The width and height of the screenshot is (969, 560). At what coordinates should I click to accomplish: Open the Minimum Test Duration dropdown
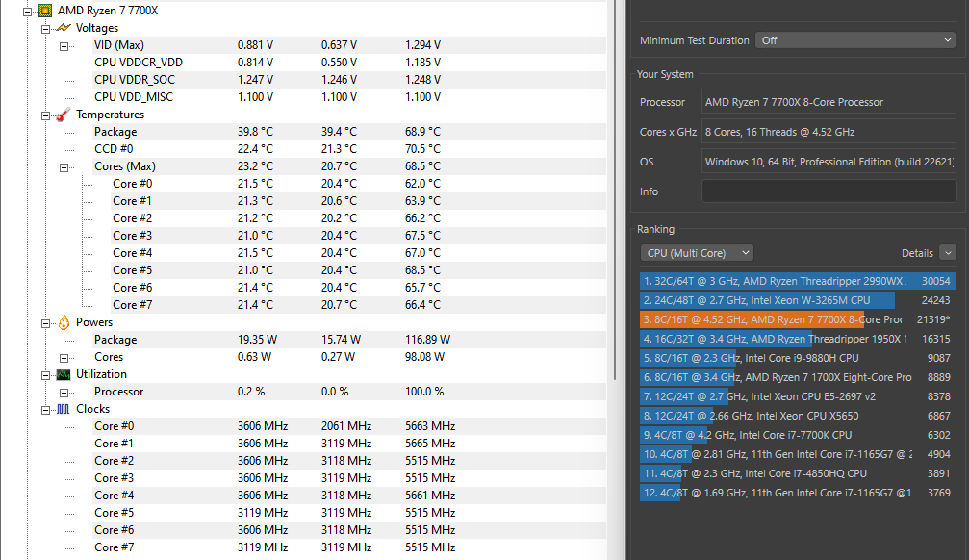click(855, 40)
